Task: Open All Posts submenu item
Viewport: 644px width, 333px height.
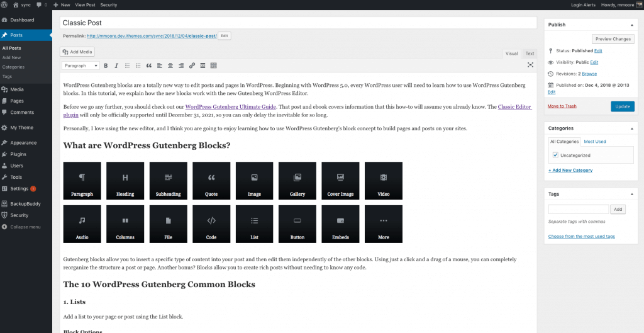Action: [11, 48]
